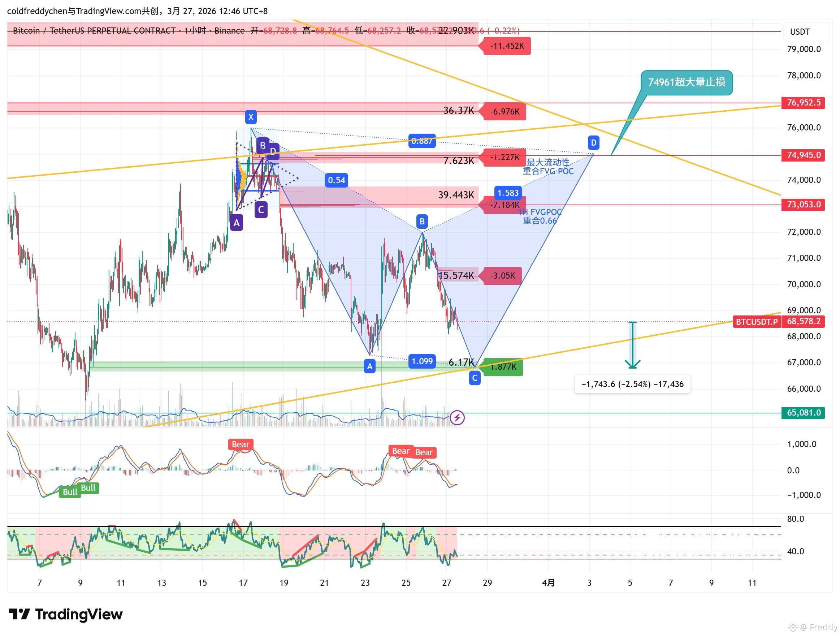Select the 15.574K volume value
Viewport: 840px width, 636px height.
coord(456,275)
